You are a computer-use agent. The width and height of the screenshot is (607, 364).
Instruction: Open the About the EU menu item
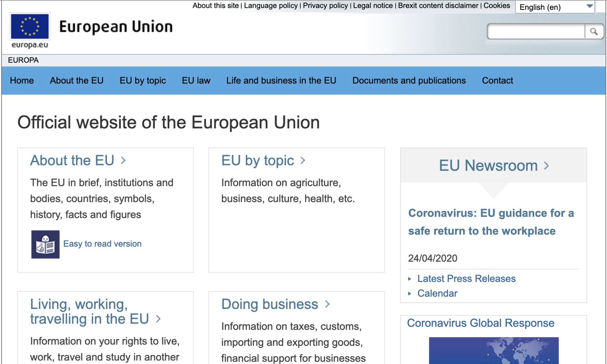(76, 80)
